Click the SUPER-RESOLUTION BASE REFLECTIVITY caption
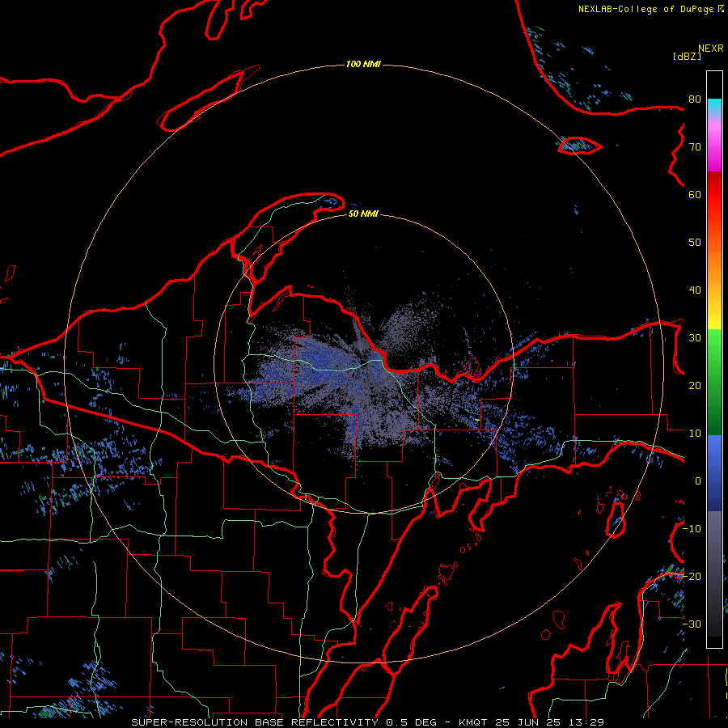Screen dimensions: 728x728 (255, 722)
